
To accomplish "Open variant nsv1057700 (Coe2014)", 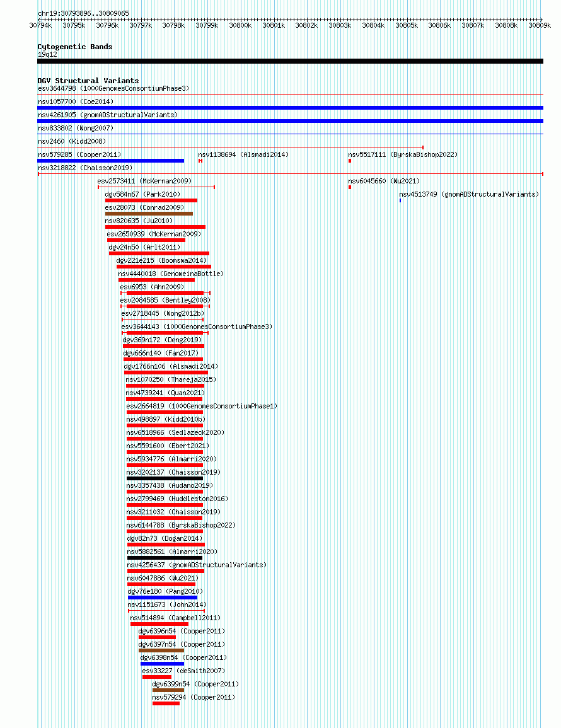I will pos(76,101).
